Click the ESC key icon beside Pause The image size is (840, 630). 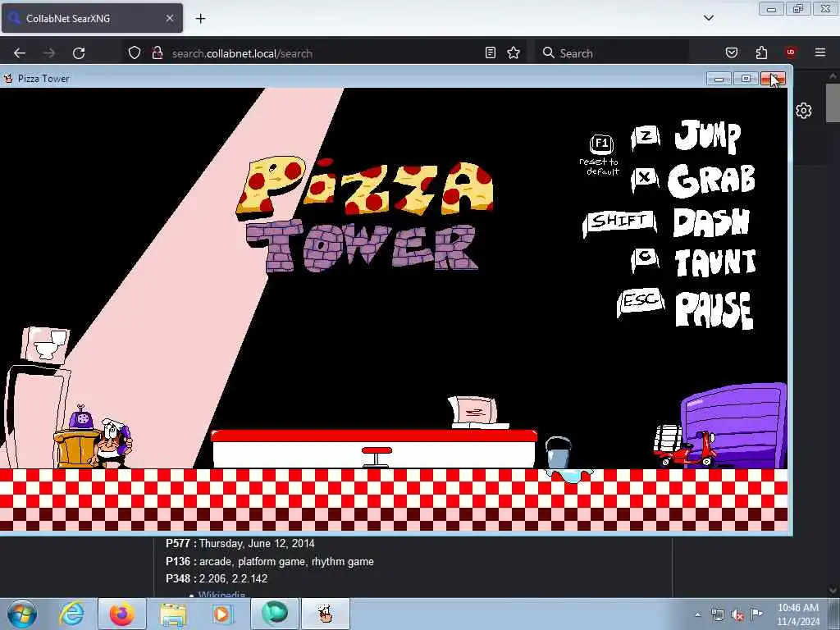click(641, 302)
